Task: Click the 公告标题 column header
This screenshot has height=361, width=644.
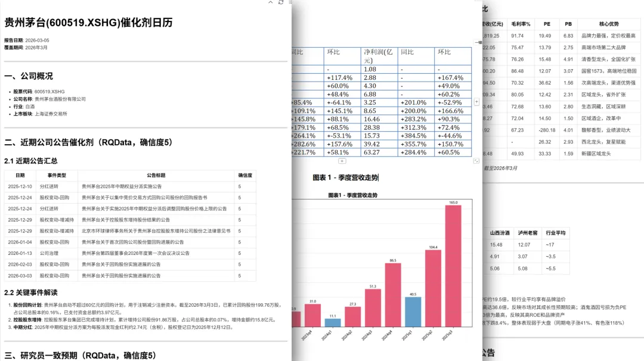Action: [x=156, y=175]
